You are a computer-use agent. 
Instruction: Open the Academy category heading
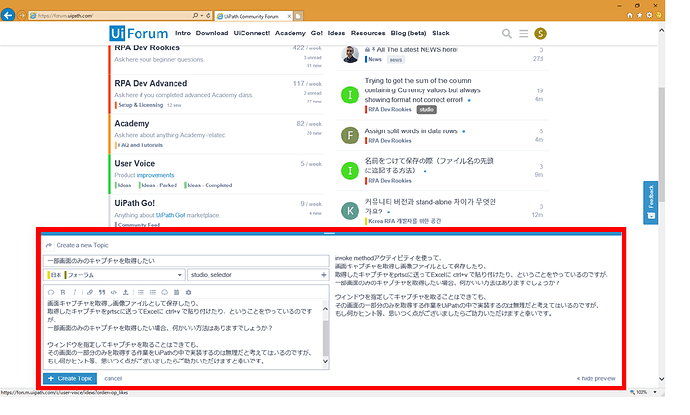(x=132, y=123)
